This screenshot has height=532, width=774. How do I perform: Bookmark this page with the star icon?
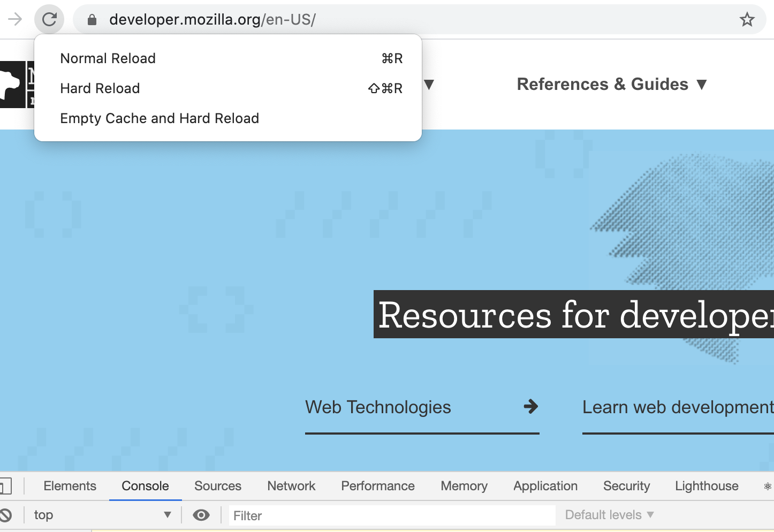(747, 20)
